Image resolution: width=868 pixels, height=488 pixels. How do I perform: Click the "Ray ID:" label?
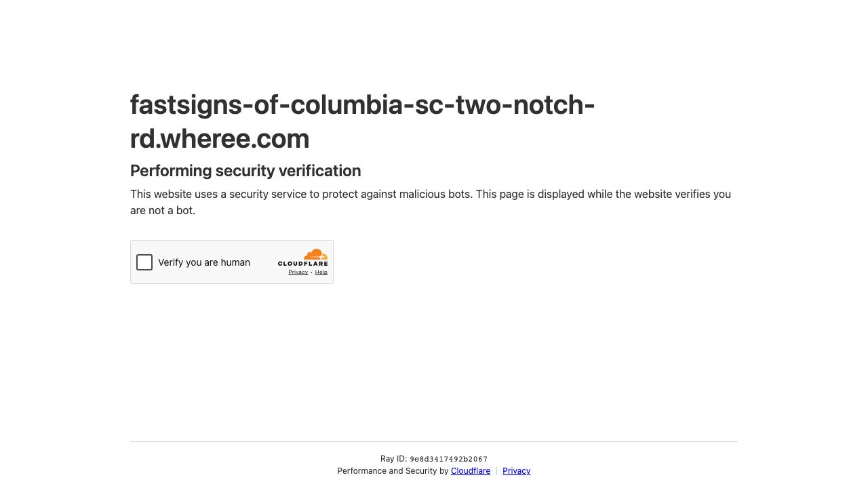(393, 459)
